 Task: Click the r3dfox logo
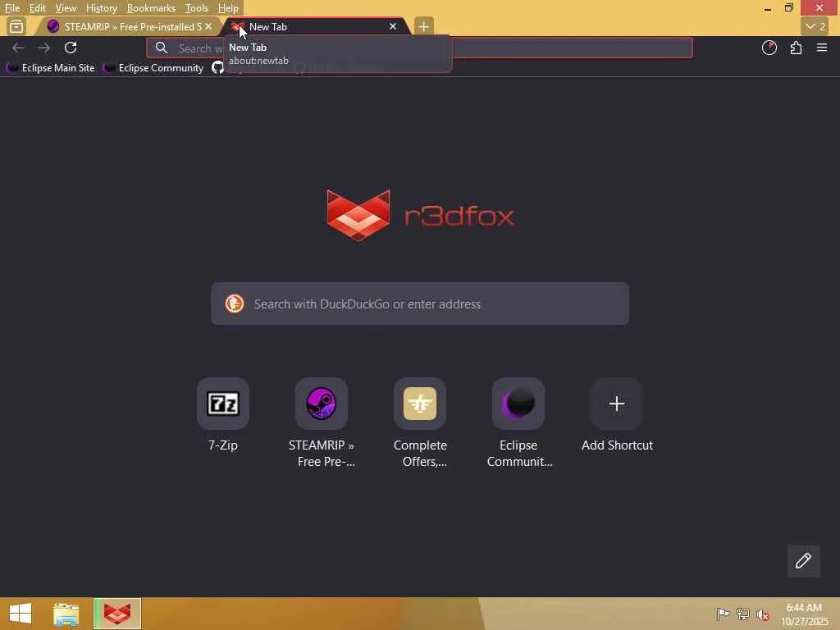[x=421, y=216]
